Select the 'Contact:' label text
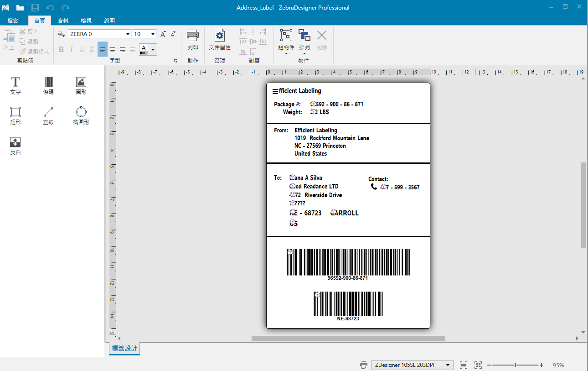 [x=378, y=179]
